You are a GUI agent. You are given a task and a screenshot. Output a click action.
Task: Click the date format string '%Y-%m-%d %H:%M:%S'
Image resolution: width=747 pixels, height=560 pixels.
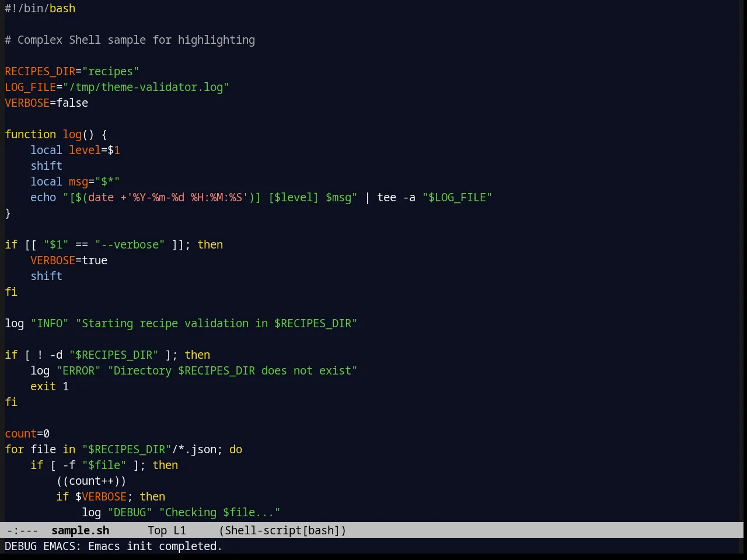187,197
